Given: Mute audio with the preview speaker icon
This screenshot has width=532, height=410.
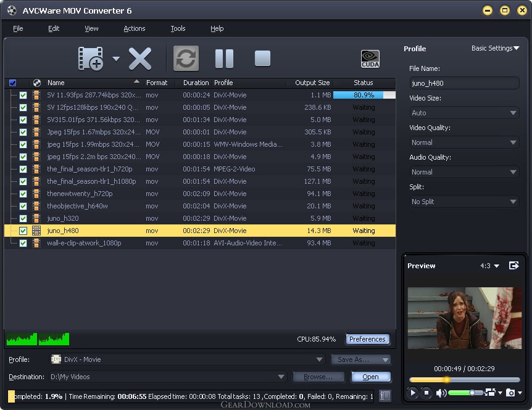Looking at the screenshot, I should [441, 393].
